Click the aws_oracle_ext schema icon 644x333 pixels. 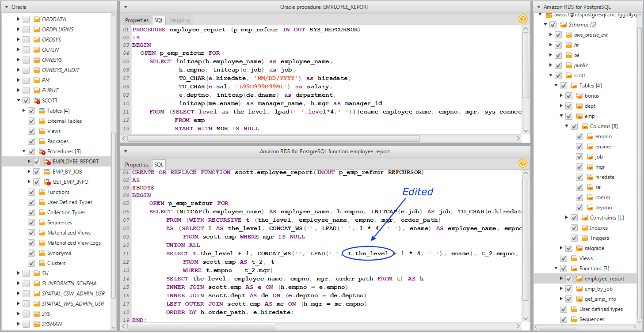pos(569,35)
